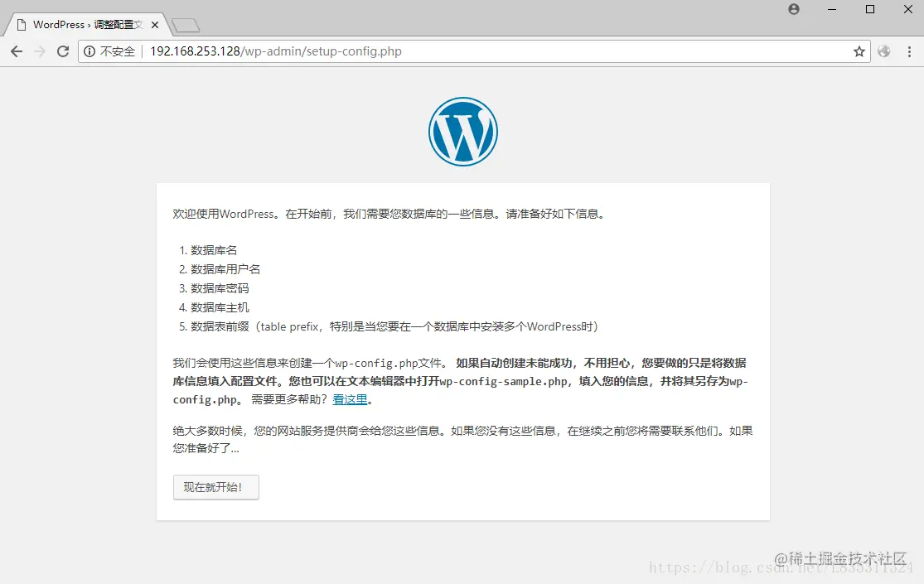Click the Chrome user profile icon
This screenshot has width=924, height=584.
(794, 9)
